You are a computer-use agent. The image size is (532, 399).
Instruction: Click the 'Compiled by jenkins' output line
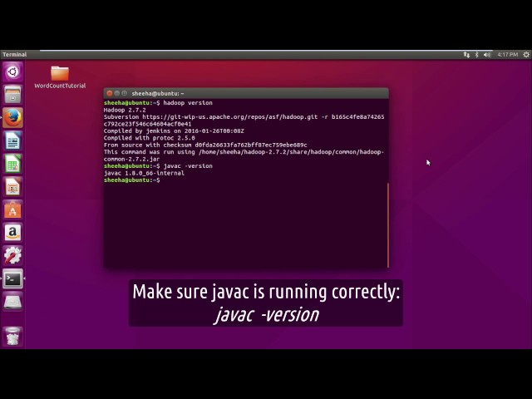tap(174, 131)
